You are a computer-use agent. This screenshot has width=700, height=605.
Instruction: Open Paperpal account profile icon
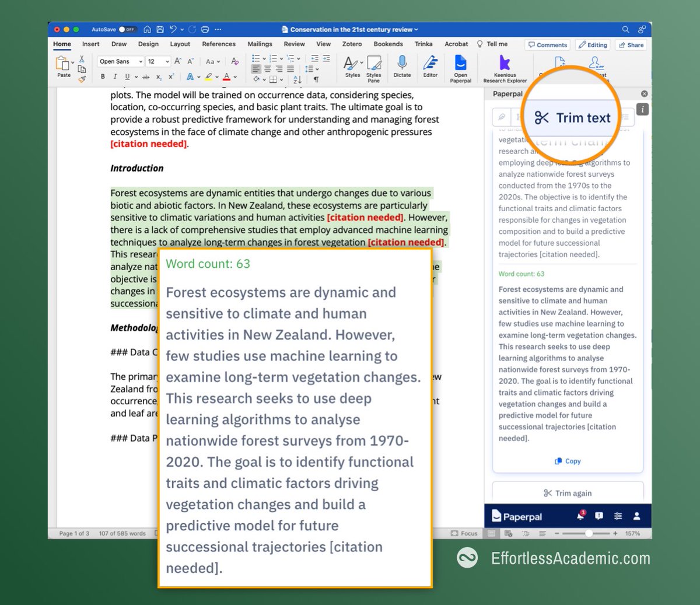(x=636, y=516)
